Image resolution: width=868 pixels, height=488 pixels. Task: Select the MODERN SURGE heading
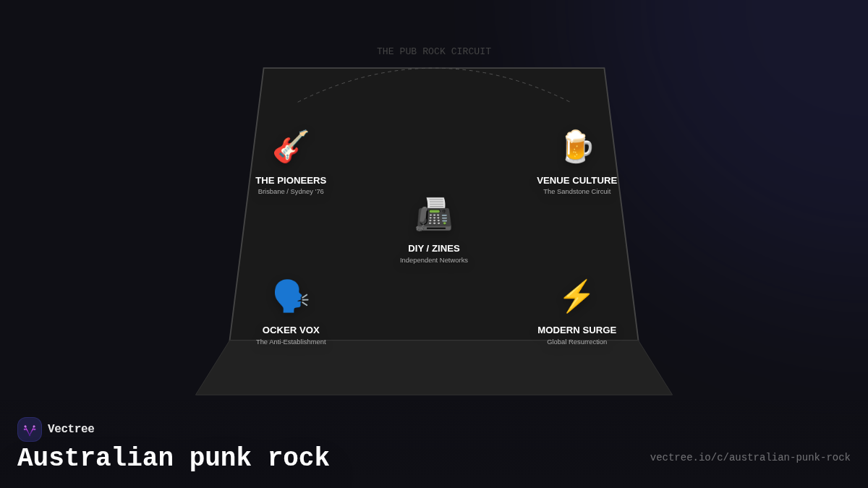pos(576,330)
